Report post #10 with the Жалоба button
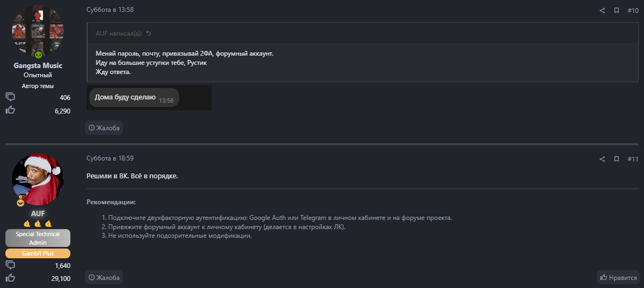 pos(104,128)
